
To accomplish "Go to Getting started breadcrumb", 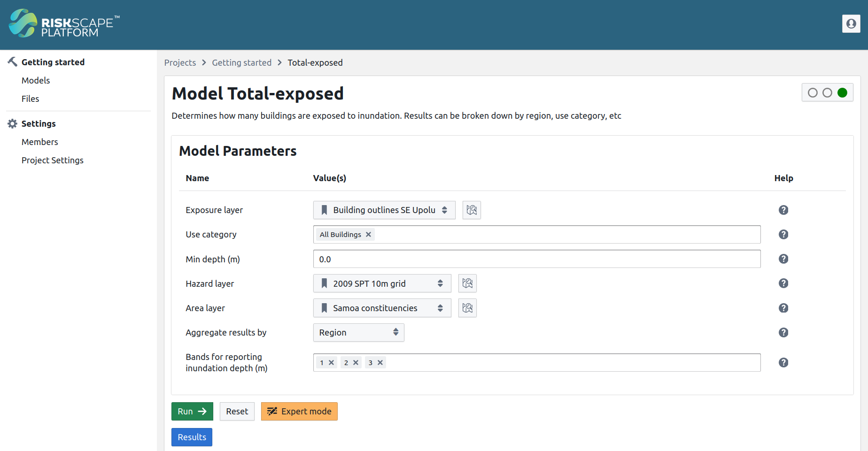I will click(242, 62).
